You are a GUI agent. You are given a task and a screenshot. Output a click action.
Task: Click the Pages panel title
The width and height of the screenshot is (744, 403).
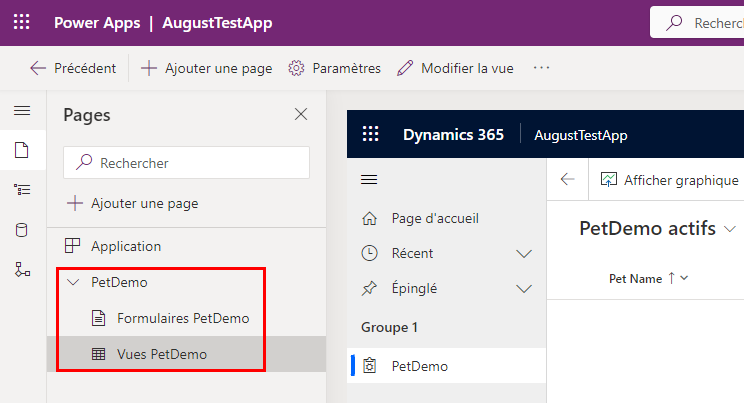pyautogui.click(x=87, y=115)
